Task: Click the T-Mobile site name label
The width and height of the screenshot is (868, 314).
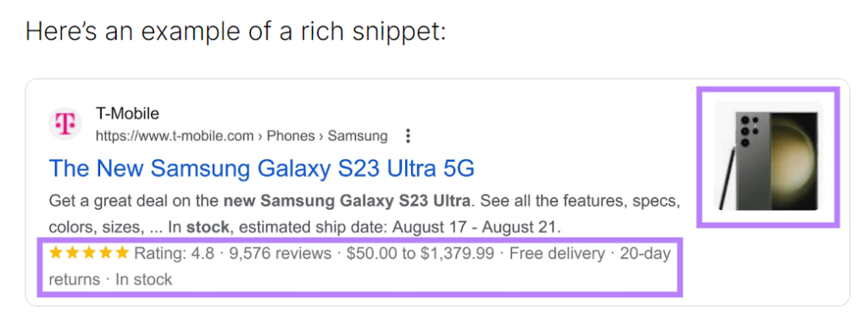Action: pyautogui.click(x=127, y=114)
